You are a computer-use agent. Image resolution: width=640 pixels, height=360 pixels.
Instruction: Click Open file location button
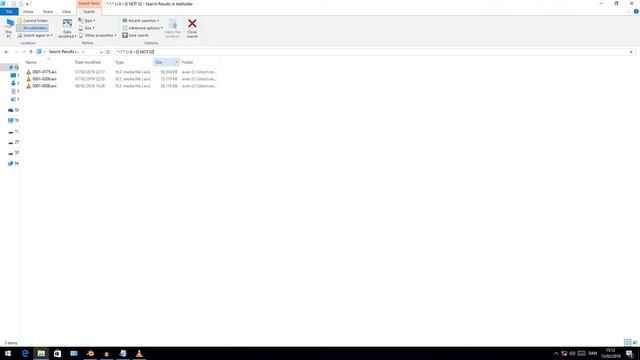[173, 28]
